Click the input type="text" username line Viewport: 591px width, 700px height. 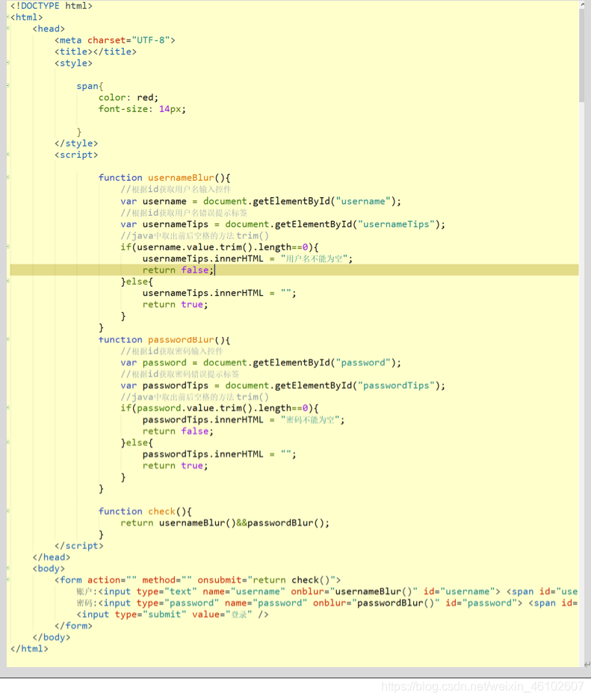[327, 592]
